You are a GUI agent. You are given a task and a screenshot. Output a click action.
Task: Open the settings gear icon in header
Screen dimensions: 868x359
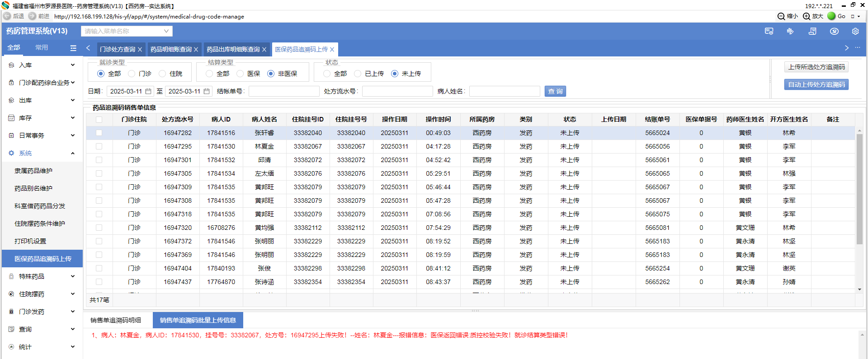[x=855, y=31]
